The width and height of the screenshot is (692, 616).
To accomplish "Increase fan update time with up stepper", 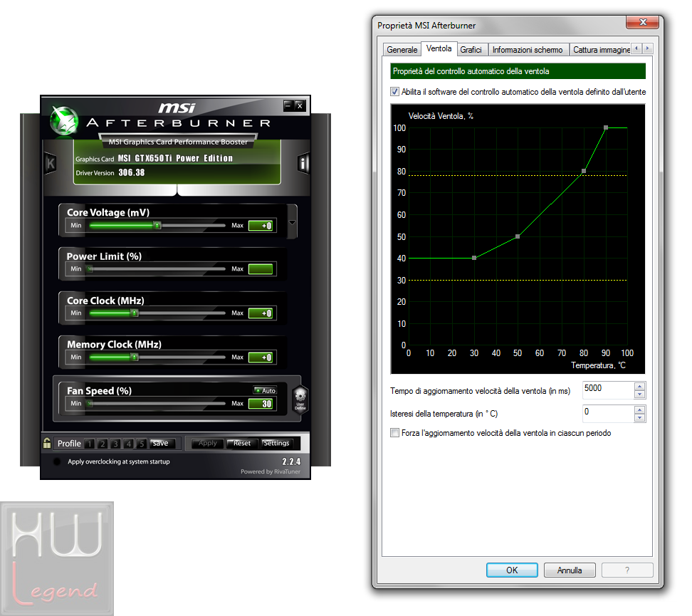I will pos(639,387).
